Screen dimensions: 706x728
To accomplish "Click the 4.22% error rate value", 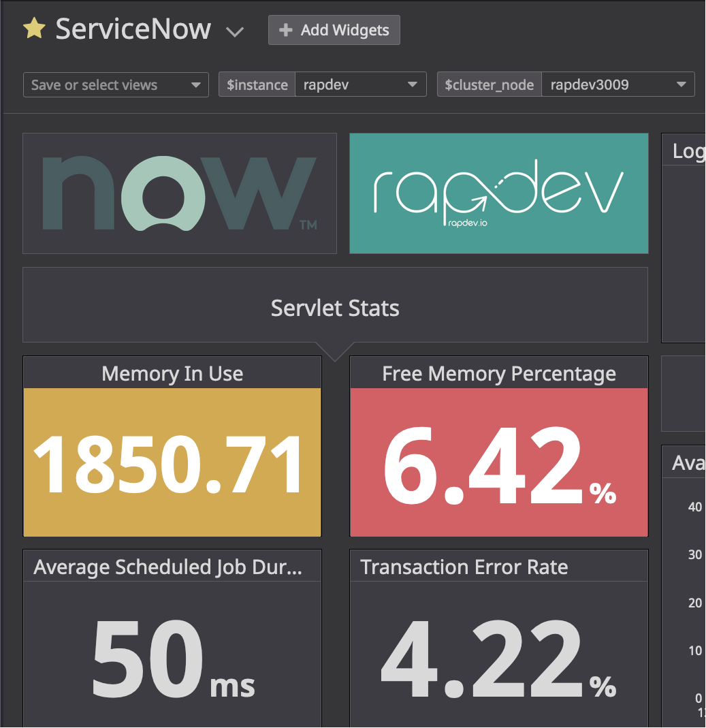I will [x=499, y=659].
